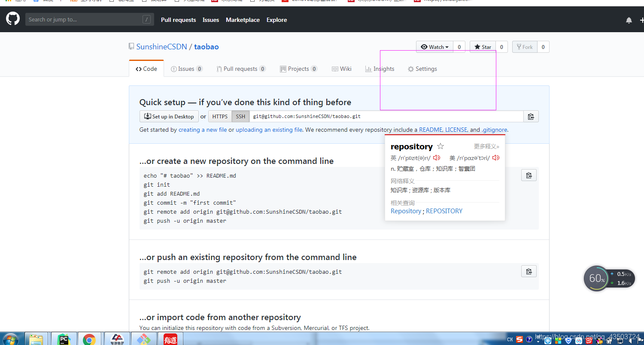
Task: Copy the push existing repository commands
Action: click(529, 271)
